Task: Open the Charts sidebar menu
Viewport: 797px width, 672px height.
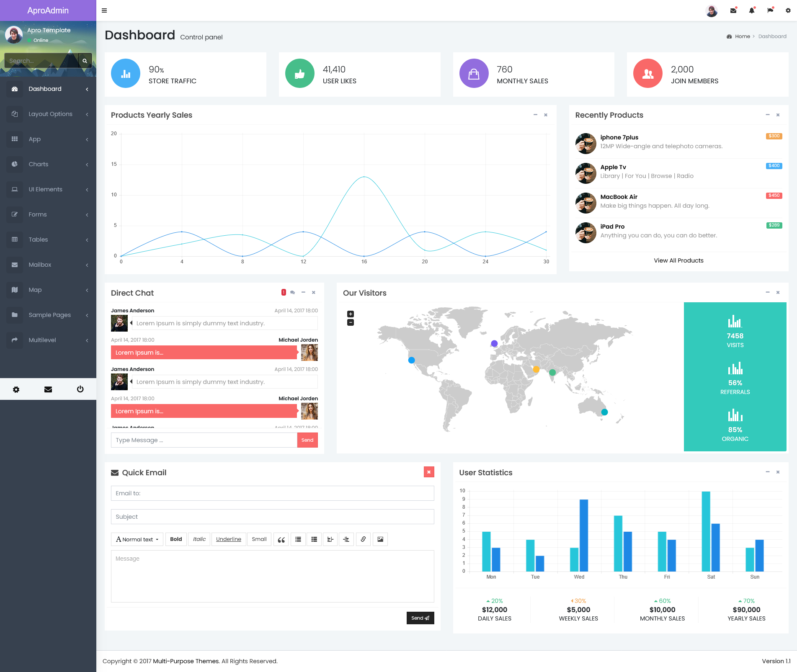Action: (48, 164)
